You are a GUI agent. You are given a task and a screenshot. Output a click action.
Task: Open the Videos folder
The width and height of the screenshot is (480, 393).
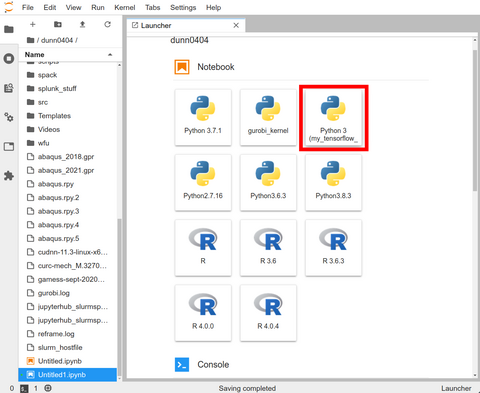[x=68, y=129]
